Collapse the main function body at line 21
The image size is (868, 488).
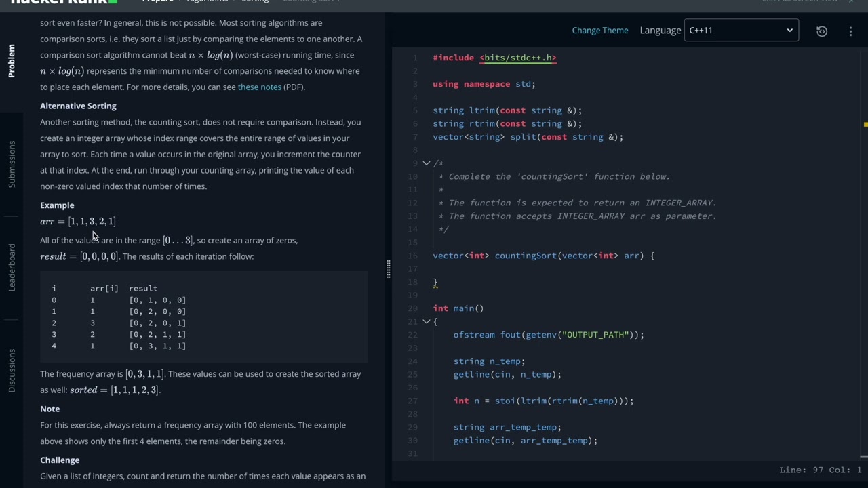click(426, 321)
